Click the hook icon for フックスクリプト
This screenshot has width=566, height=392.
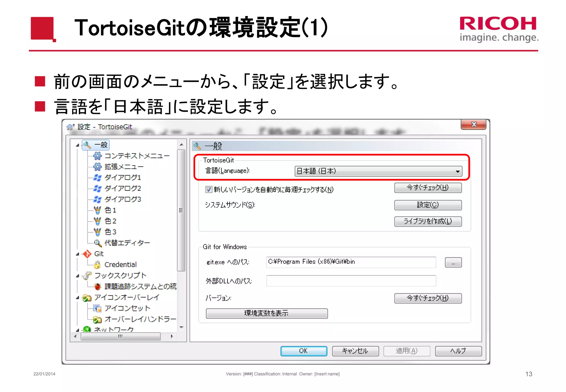coord(87,275)
